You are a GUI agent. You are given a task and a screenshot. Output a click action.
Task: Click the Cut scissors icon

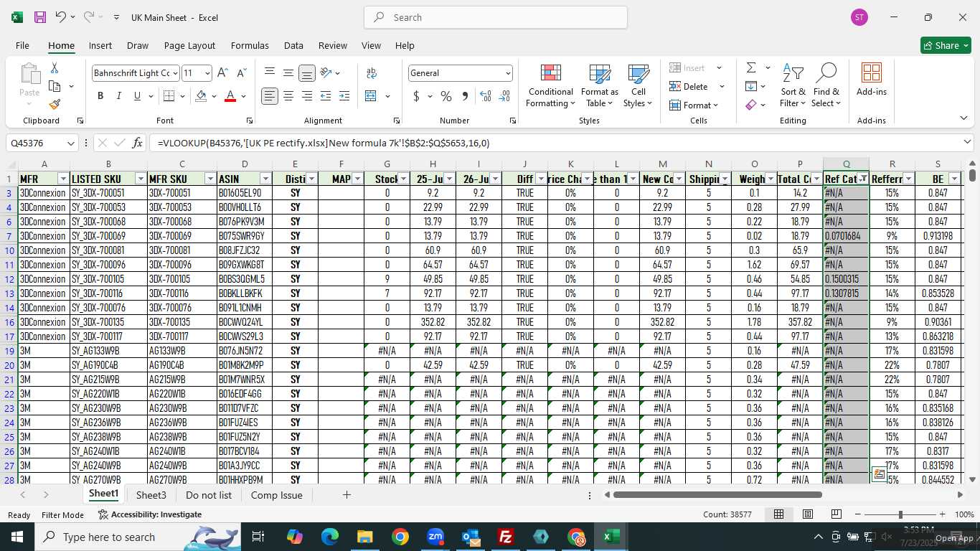coord(54,68)
